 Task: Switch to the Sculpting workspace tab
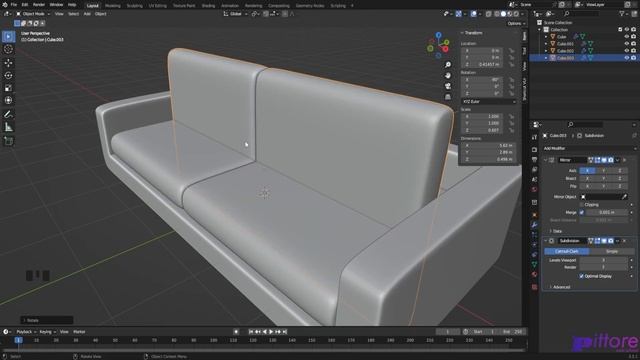point(135,6)
